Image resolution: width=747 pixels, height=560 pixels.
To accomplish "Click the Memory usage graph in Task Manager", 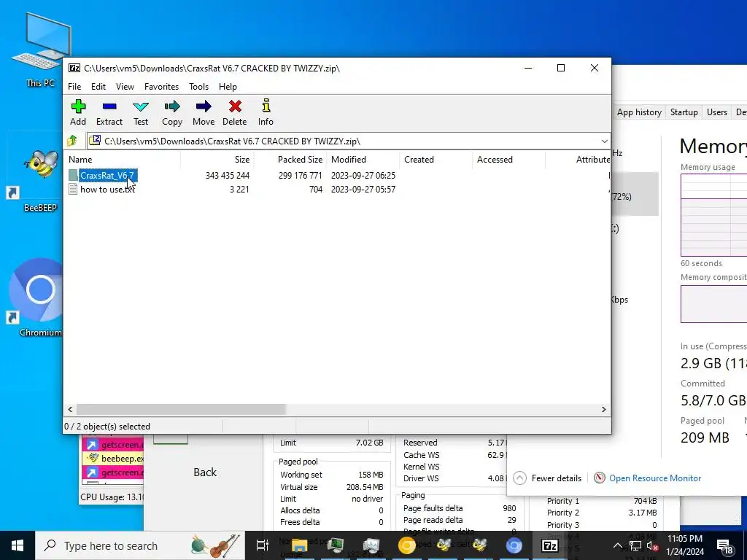I will (713, 215).
